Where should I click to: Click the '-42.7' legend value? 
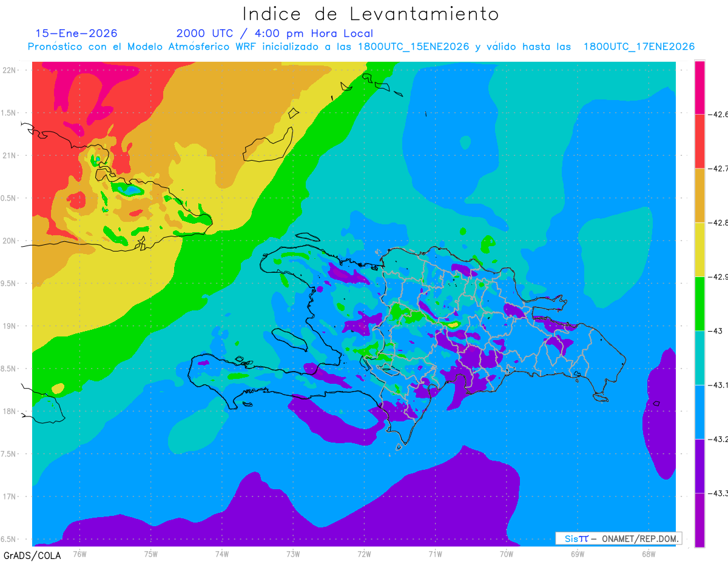(718, 169)
